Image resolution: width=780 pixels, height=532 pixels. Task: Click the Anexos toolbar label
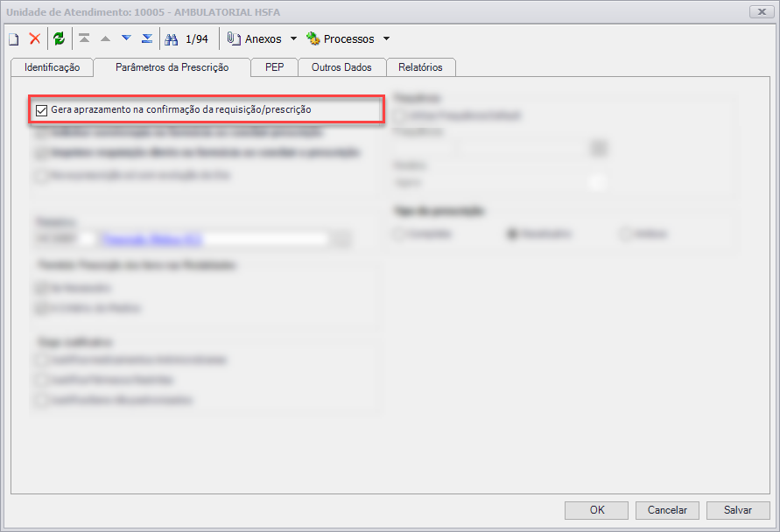(x=264, y=38)
